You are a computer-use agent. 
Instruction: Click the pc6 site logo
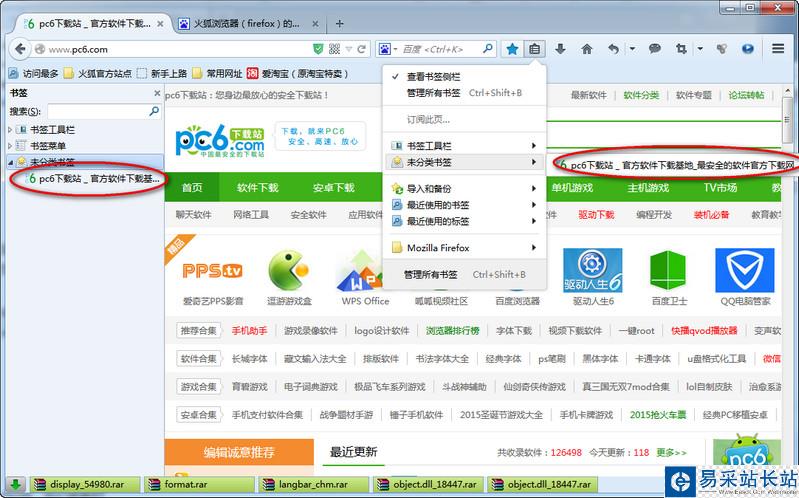tap(220, 140)
